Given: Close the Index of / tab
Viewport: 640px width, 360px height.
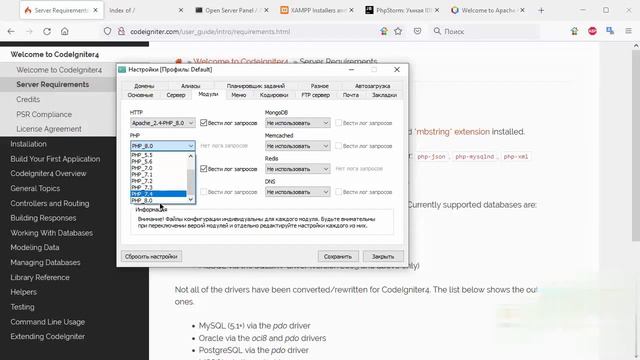Looking at the screenshot, I should pyautogui.click(x=181, y=11).
